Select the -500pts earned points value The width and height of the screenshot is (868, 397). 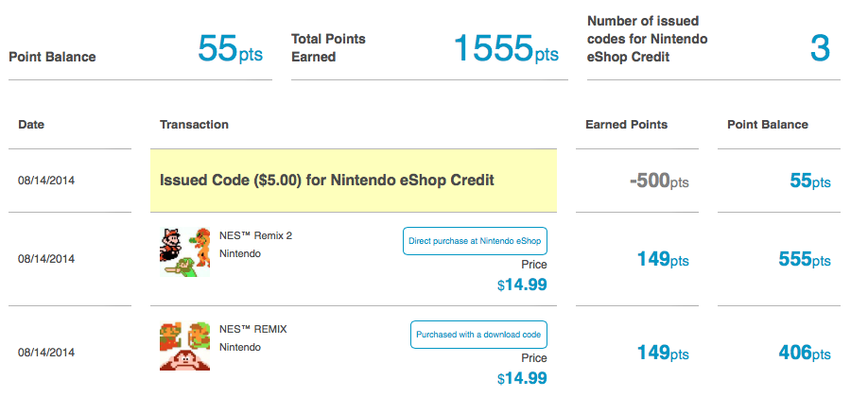(x=659, y=181)
